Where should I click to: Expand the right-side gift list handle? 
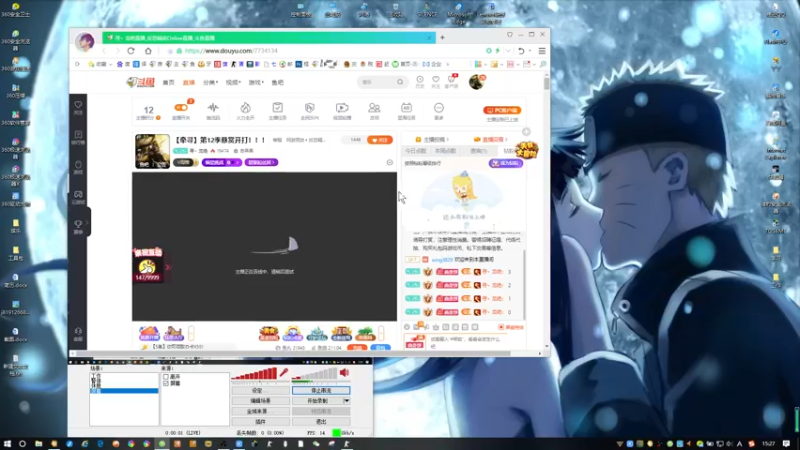point(381,333)
